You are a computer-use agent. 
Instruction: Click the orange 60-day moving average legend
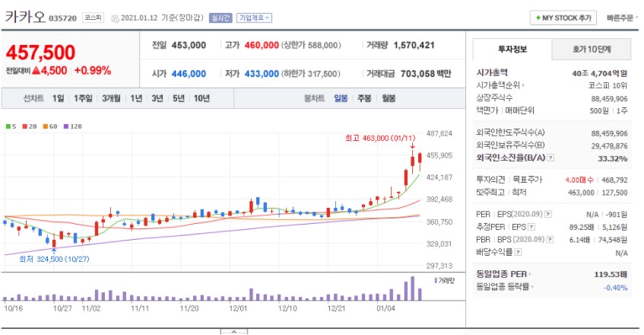coord(50,126)
